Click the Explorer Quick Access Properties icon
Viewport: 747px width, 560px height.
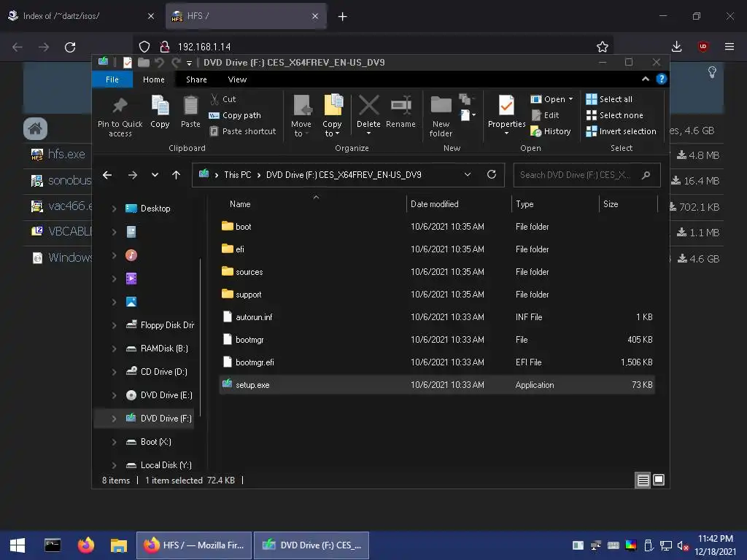[128, 63]
